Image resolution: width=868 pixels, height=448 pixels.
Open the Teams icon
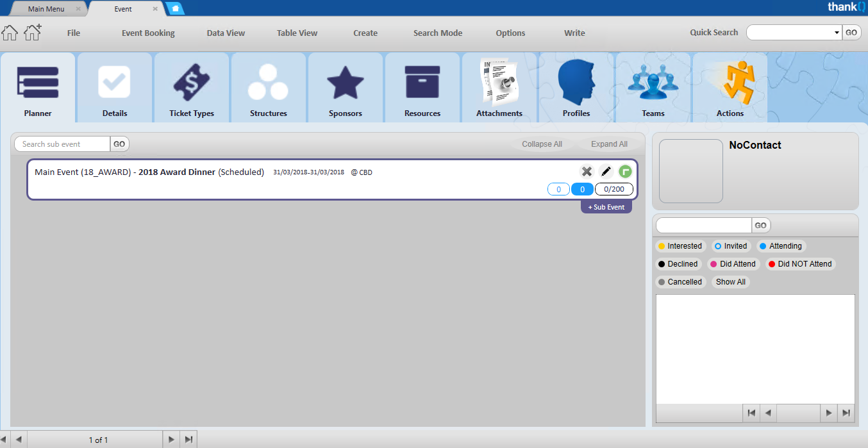[x=653, y=83]
